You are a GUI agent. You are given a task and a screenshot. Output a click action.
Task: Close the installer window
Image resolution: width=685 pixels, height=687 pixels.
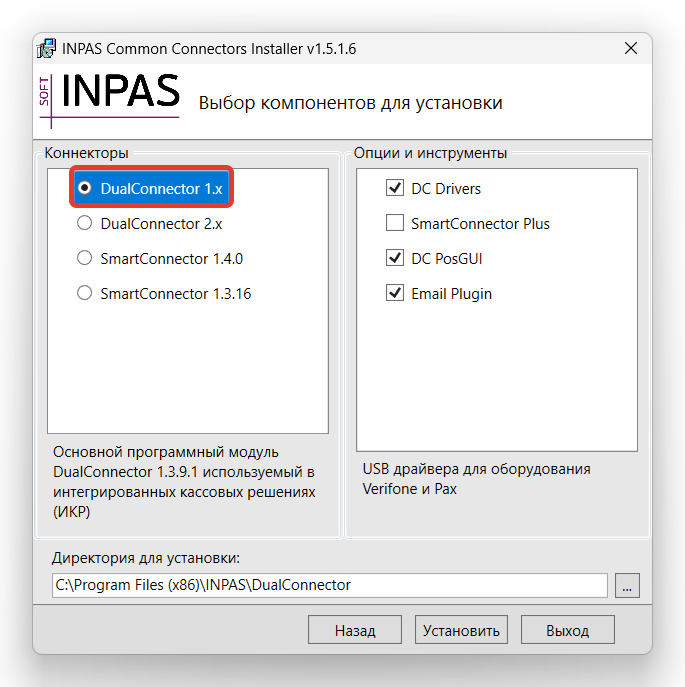tap(630, 48)
